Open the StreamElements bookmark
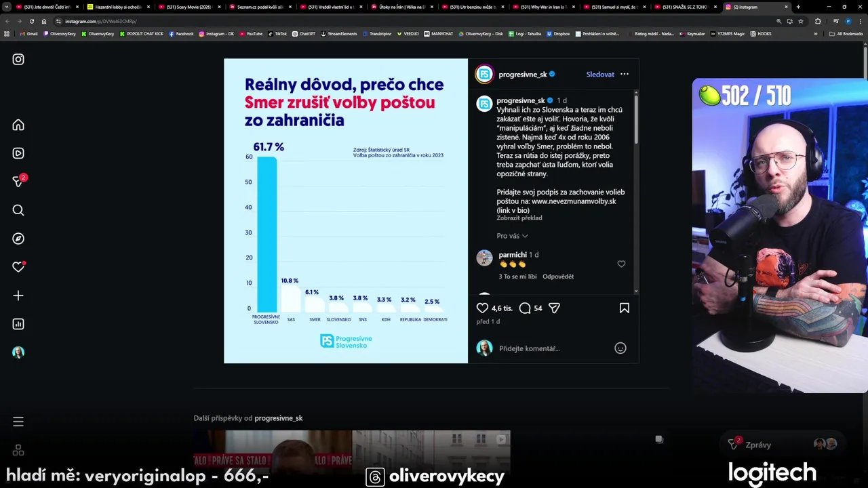 pyautogui.click(x=339, y=34)
